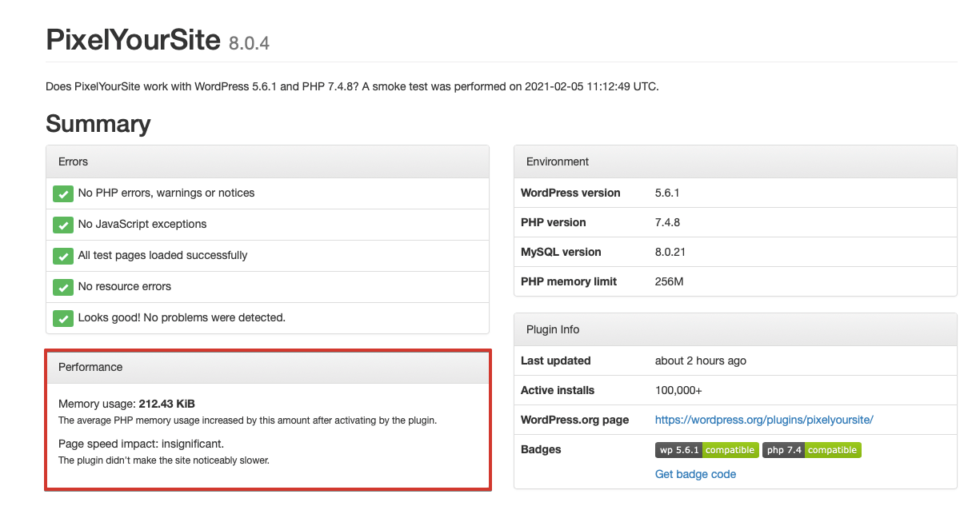Click the green check beside All test pages loaded
This screenshot has width=980, height=518.
click(x=63, y=256)
